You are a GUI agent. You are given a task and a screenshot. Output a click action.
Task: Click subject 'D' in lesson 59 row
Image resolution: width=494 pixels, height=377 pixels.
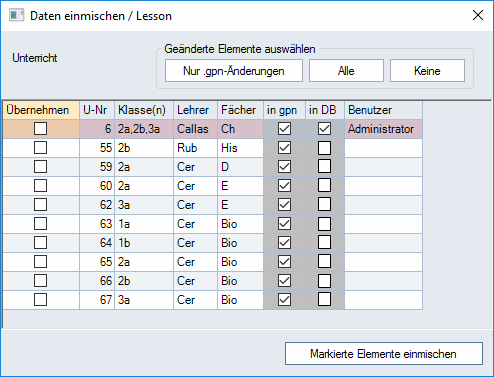pos(240,167)
